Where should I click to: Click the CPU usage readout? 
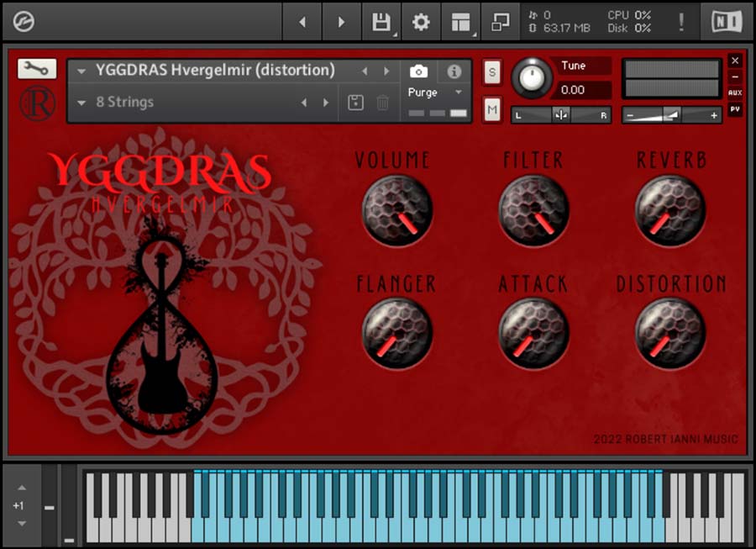pyautogui.click(x=628, y=15)
